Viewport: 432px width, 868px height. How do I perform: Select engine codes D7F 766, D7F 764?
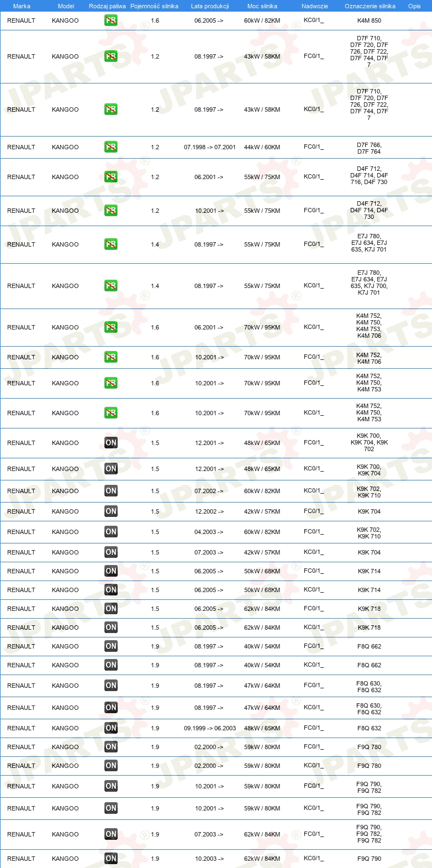(x=369, y=148)
